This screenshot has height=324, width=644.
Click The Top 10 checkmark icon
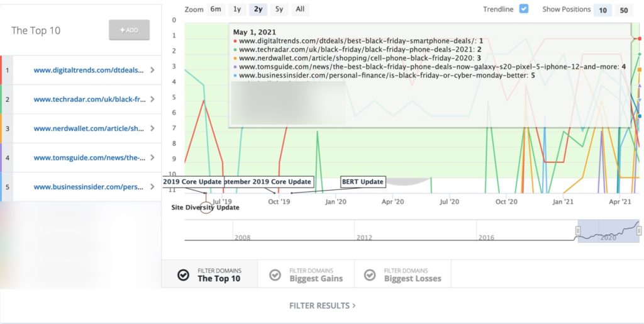pyautogui.click(x=183, y=275)
